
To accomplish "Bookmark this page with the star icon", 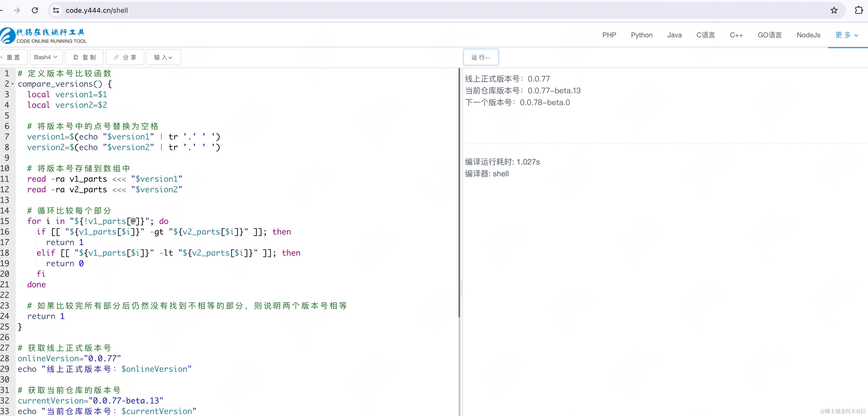I will tap(834, 10).
